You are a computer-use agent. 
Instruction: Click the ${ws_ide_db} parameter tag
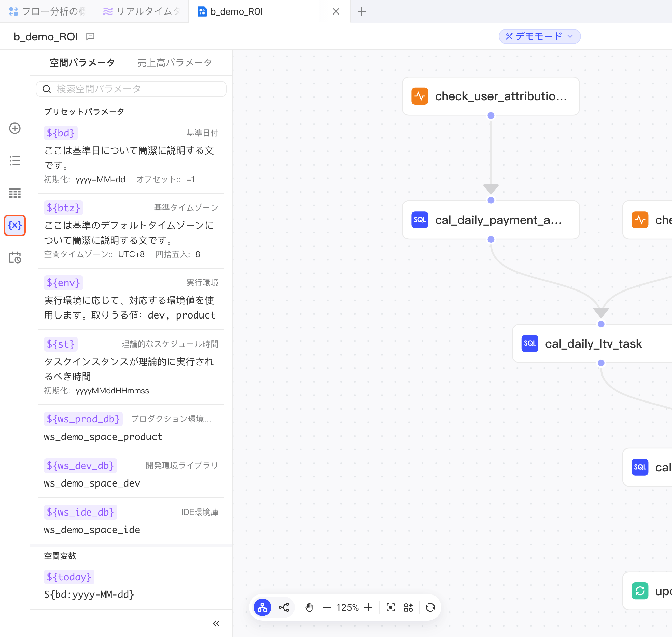click(x=81, y=512)
